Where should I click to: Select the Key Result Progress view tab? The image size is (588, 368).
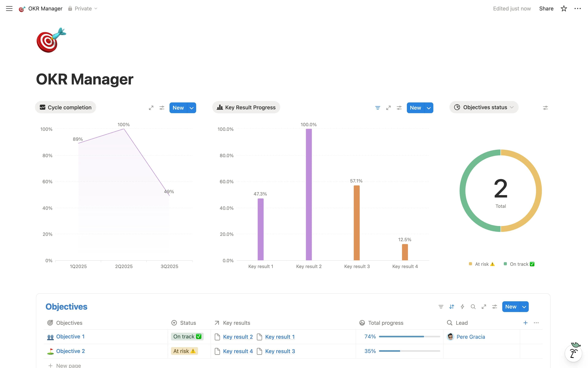[246, 107]
